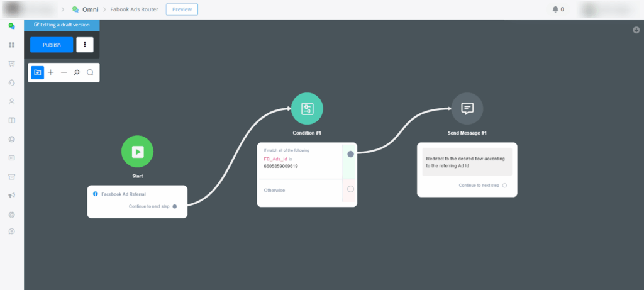The image size is (644, 290).
Task: Click Send Message 'Continue to next step' connector
Action: 504,186
